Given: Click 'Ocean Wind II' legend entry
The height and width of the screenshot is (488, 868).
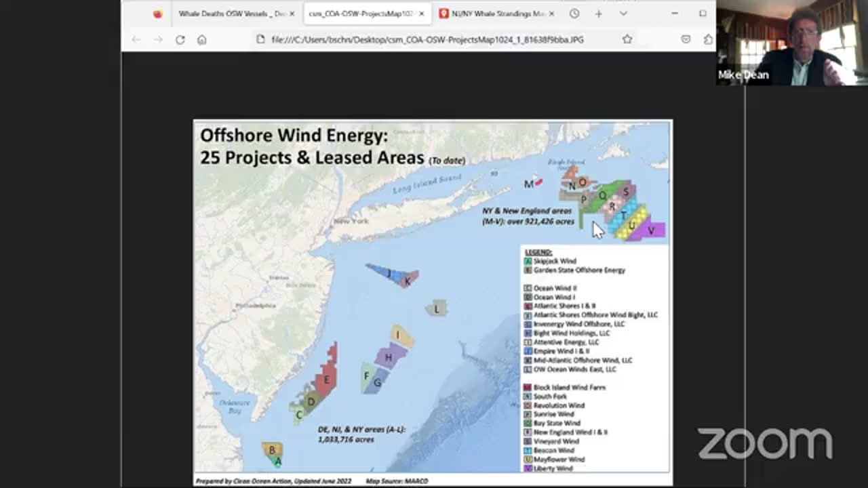Looking at the screenshot, I should click(555, 288).
